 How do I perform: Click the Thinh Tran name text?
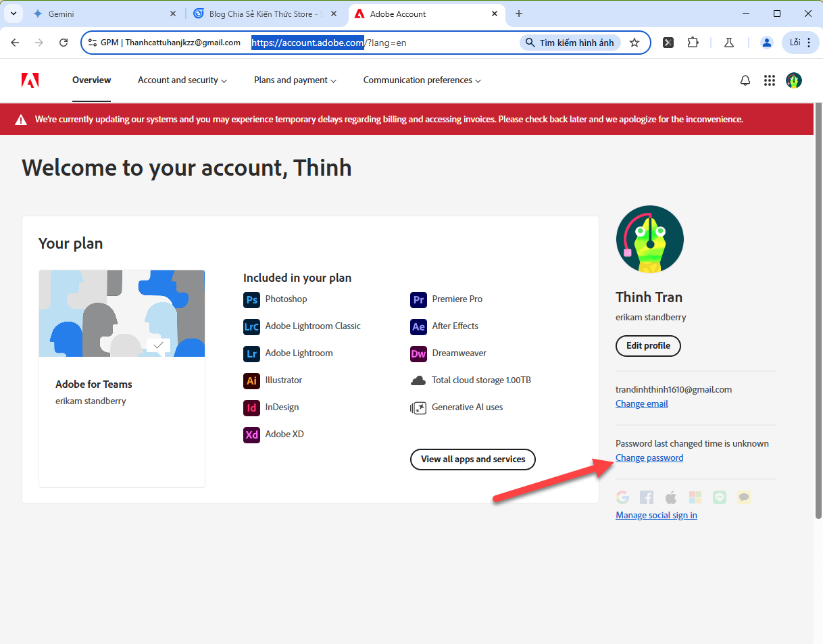click(649, 297)
